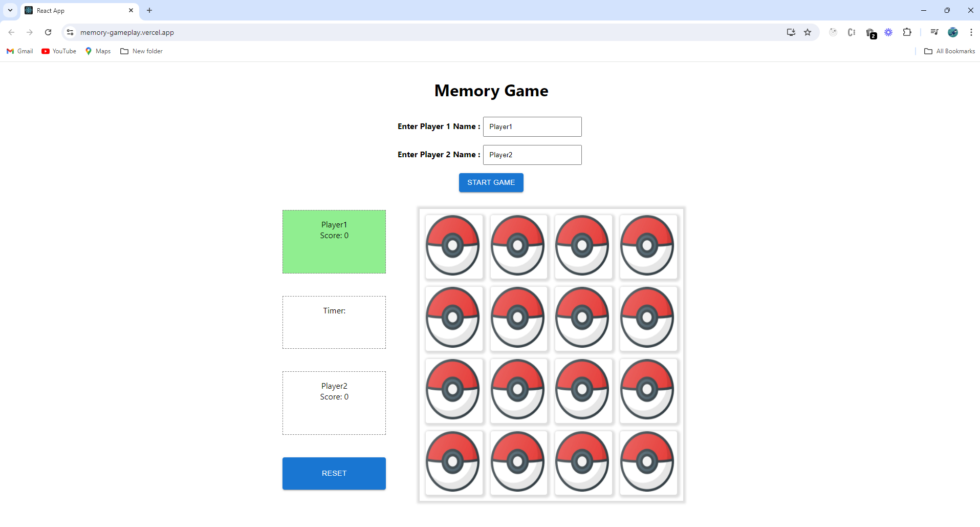Viewport: 980px width, 527px height.
Task: Click the address bar URL text
Action: 127,32
